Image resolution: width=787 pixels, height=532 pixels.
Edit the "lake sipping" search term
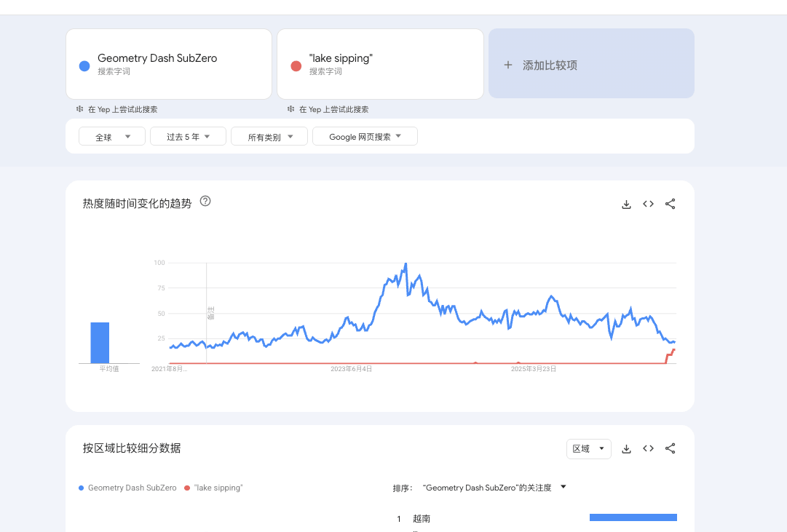380,64
